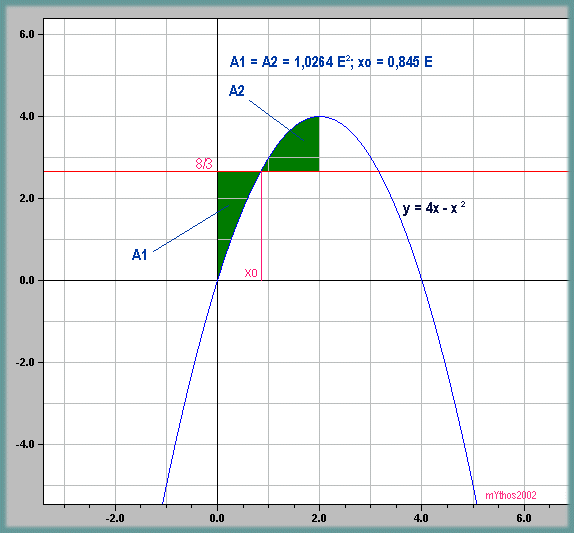
Task: Click x-axis tick label '6.0'
Action: click(524, 518)
